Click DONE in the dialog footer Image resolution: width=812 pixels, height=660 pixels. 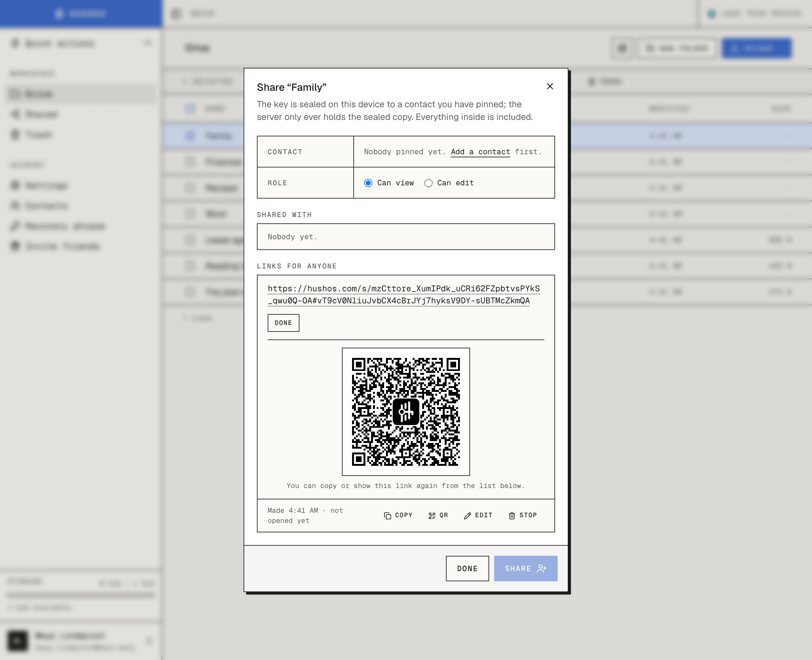pyautogui.click(x=467, y=568)
